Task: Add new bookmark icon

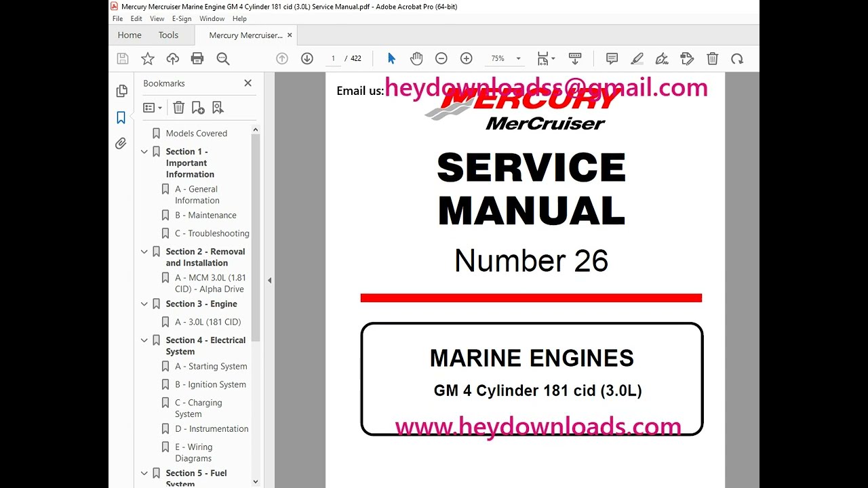Action: pos(198,107)
